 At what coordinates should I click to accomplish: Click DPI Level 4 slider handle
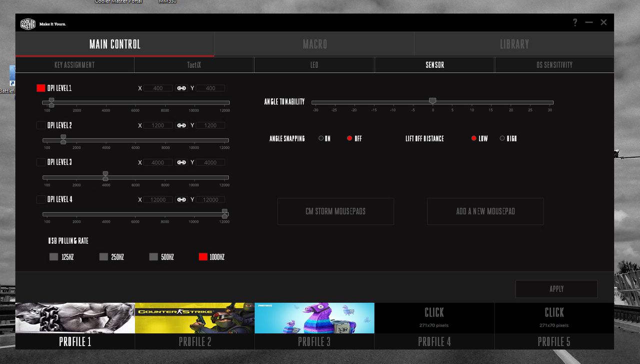point(224,214)
